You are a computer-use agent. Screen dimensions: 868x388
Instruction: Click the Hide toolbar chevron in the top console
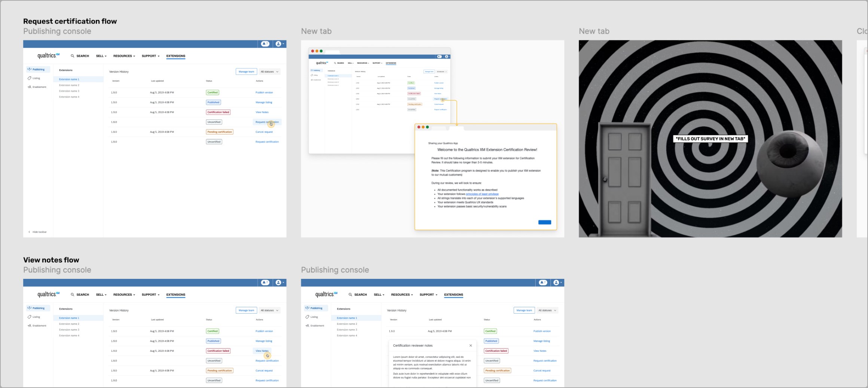pyautogui.click(x=30, y=232)
